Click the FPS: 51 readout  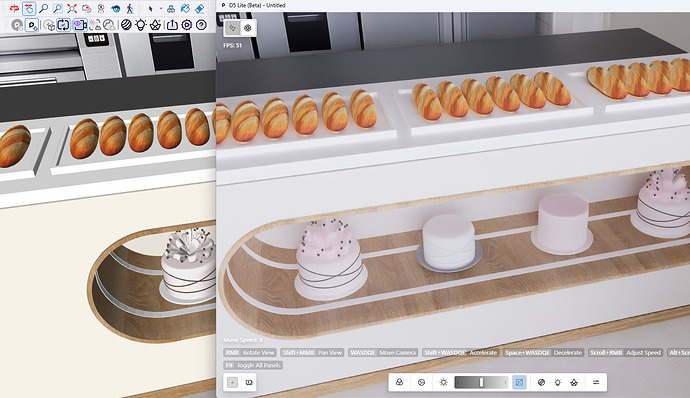[x=232, y=45]
